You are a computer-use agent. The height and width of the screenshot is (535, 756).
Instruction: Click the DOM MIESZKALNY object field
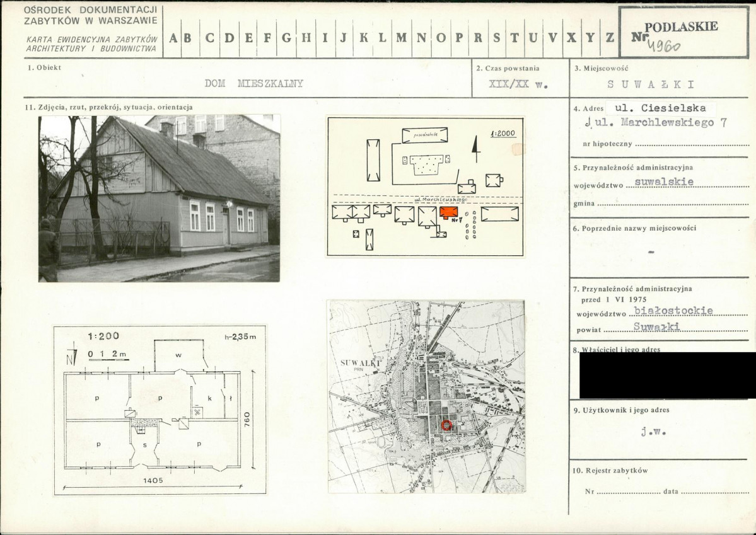254,84
